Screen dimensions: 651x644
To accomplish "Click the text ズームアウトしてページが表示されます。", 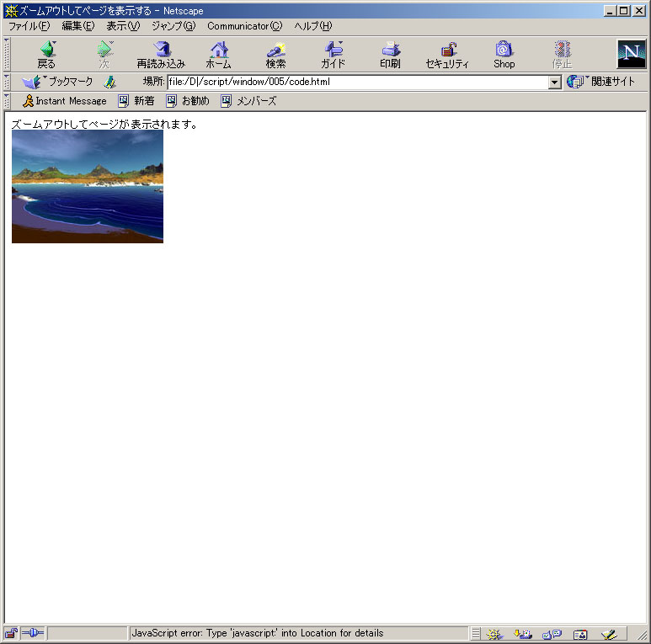I will pos(104,124).
